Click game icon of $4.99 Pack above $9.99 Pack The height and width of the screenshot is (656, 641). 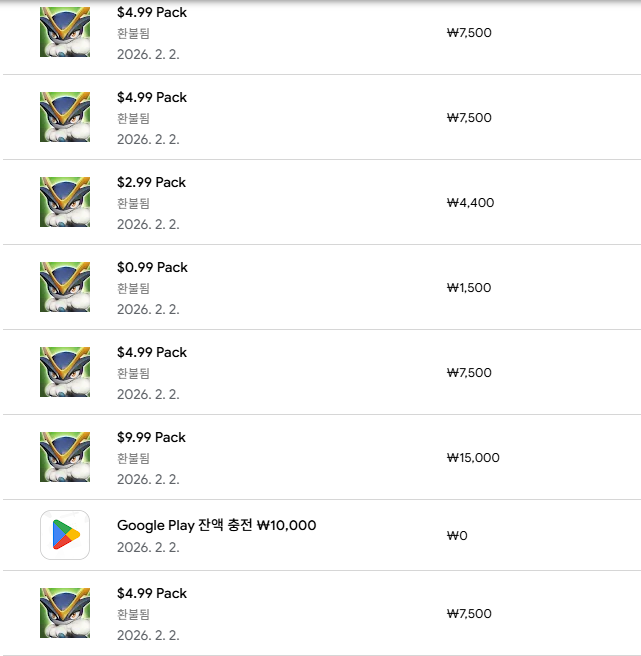pyautogui.click(x=65, y=372)
